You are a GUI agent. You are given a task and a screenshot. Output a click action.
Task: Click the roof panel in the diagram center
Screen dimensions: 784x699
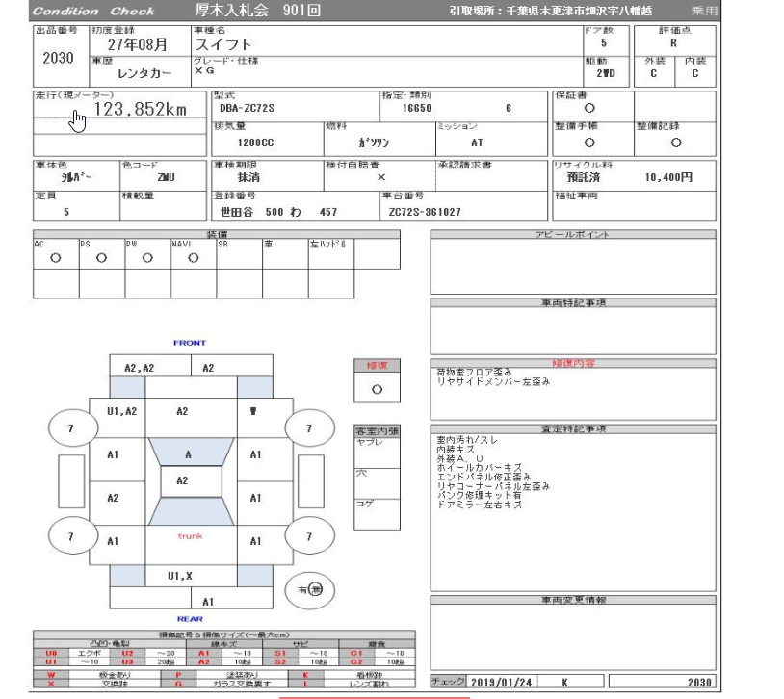point(184,479)
